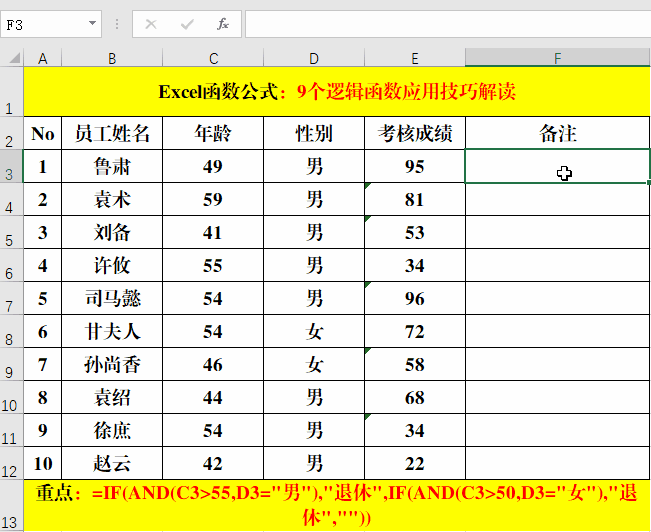Click score cell 72 for 甘夫人
Image resolution: width=651 pixels, height=532 pixels.
pos(415,331)
